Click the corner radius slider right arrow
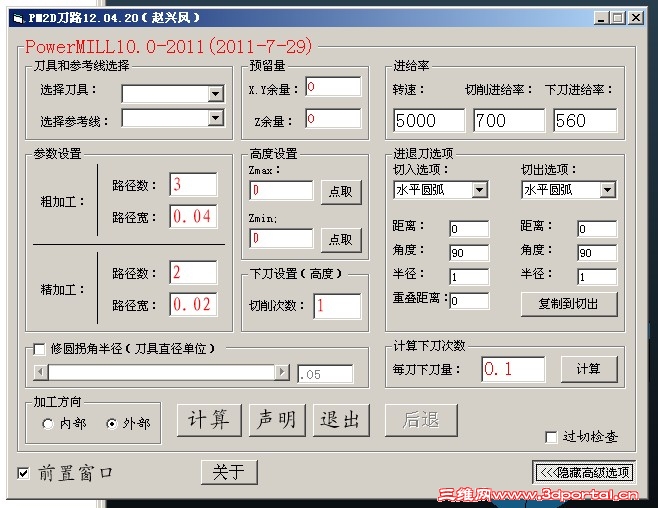Image resolution: width=658 pixels, height=508 pixels. pos(282,372)
